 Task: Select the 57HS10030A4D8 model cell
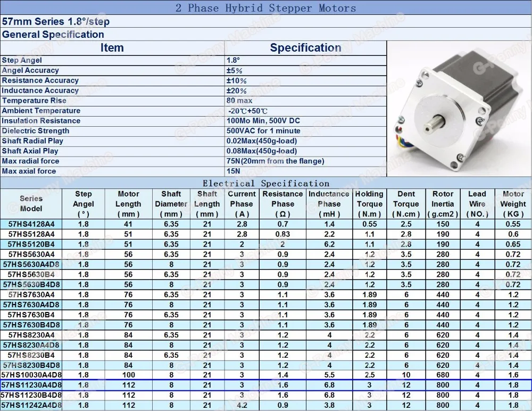[x=31, y=375]
